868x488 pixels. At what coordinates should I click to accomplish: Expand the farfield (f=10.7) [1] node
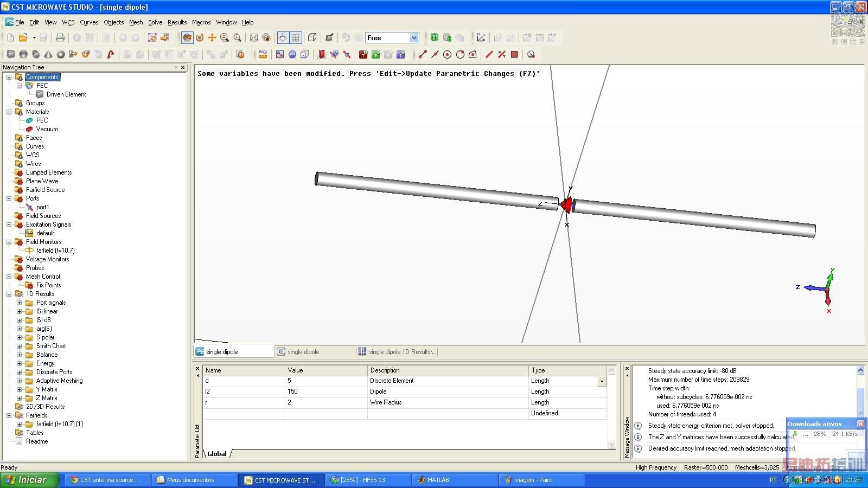pyautogui.click(x=19, y=424)
